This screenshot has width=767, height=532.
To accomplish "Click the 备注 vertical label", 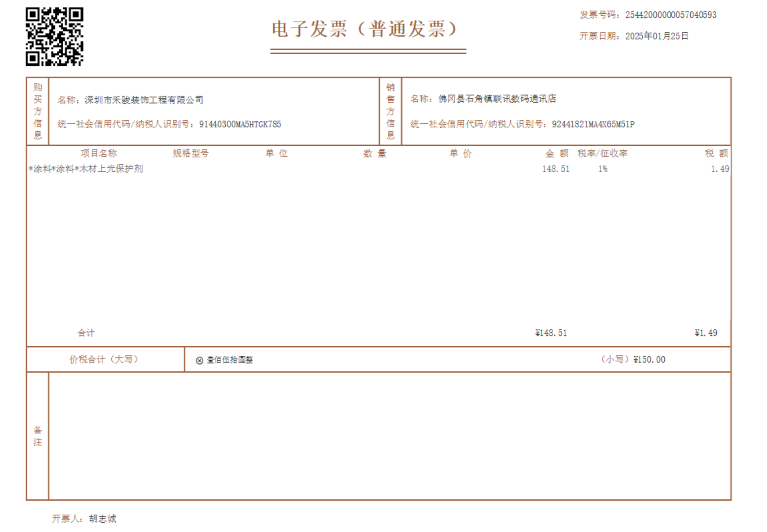I will click(38, 436).
